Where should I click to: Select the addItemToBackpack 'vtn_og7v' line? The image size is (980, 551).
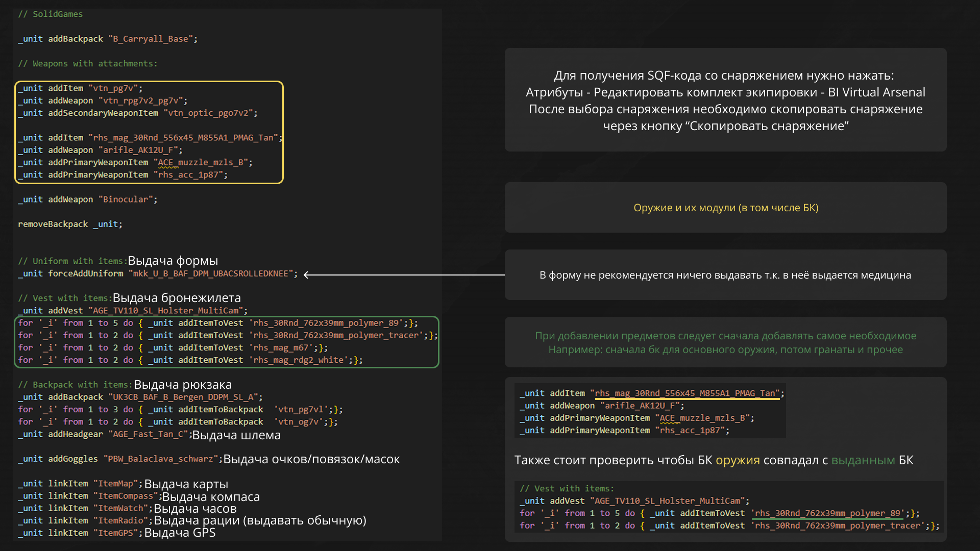point(178,422)
